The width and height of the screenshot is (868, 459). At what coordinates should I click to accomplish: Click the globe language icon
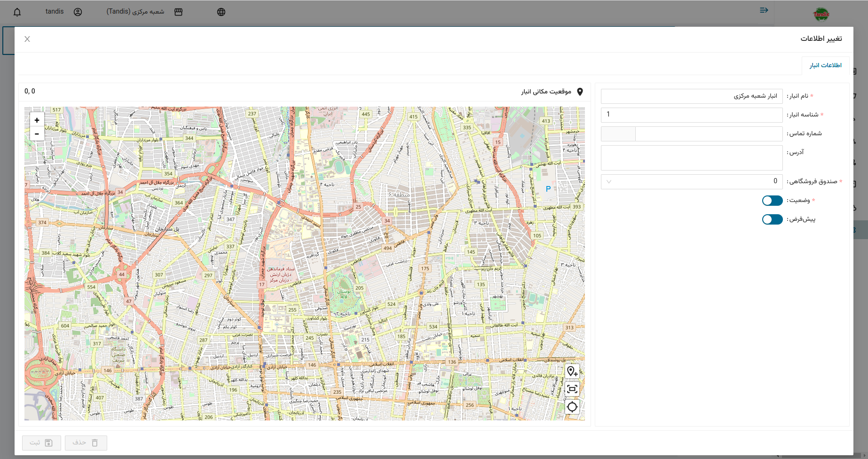221,12
